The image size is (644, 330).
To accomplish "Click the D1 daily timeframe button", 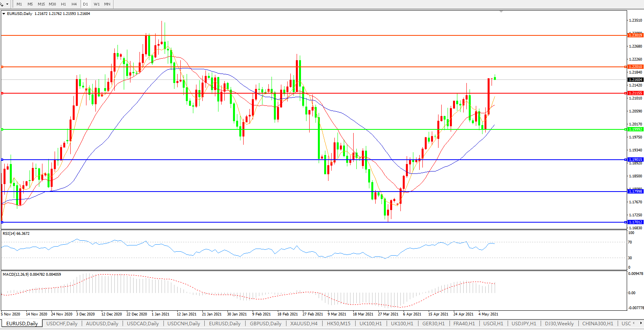I will tap(86, 4).
